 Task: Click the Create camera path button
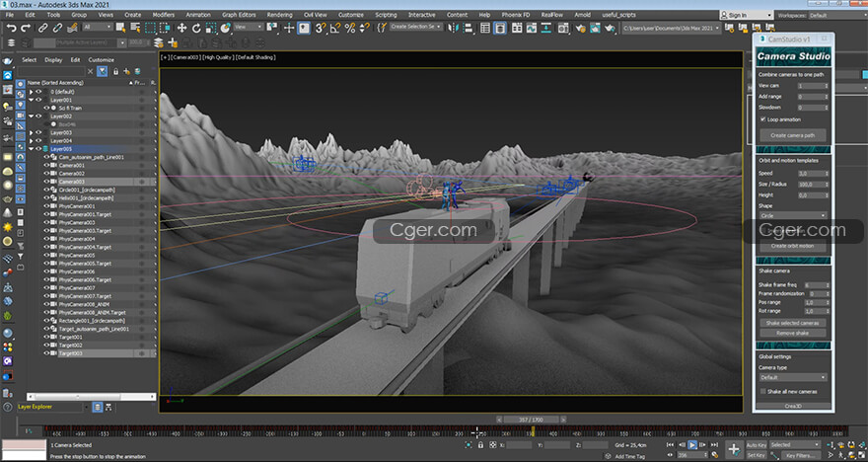pyautogui.click(x=793, y=135)
